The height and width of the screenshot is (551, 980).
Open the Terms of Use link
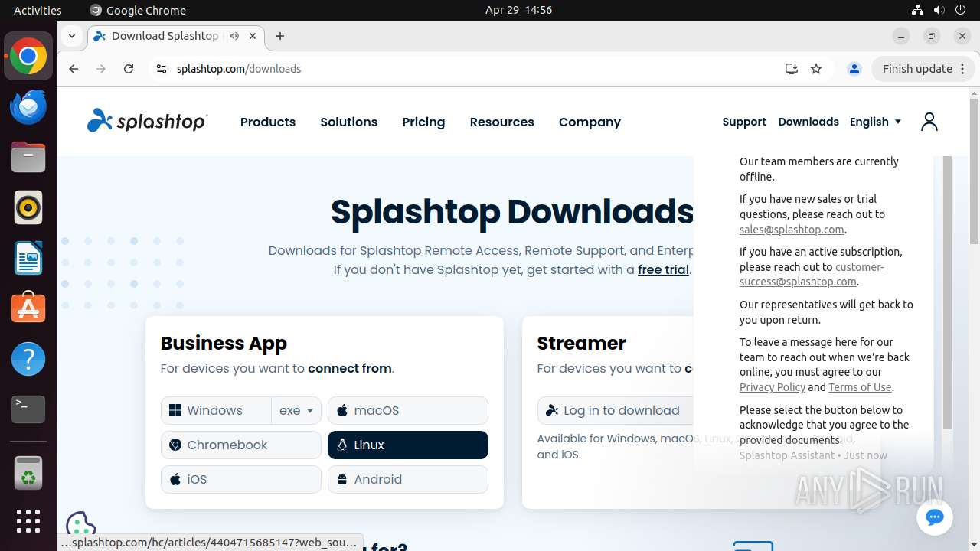click(861, 387)
